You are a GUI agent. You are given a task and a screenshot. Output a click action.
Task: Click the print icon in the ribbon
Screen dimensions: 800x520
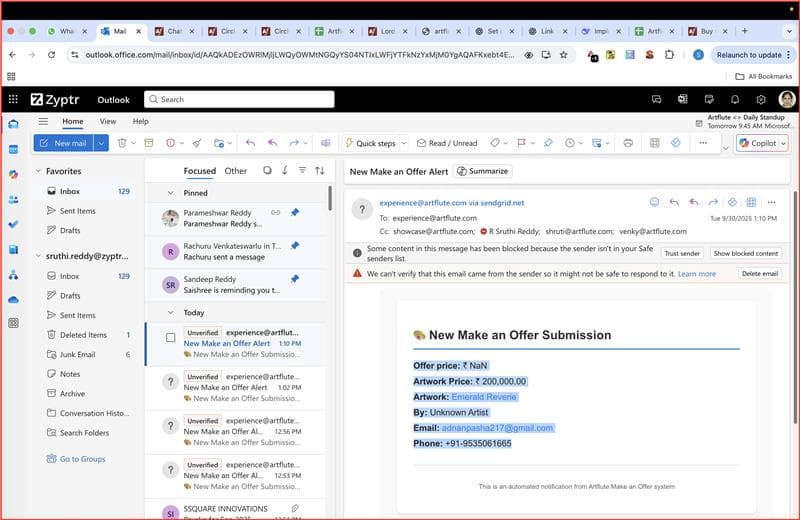pos(627,143)
